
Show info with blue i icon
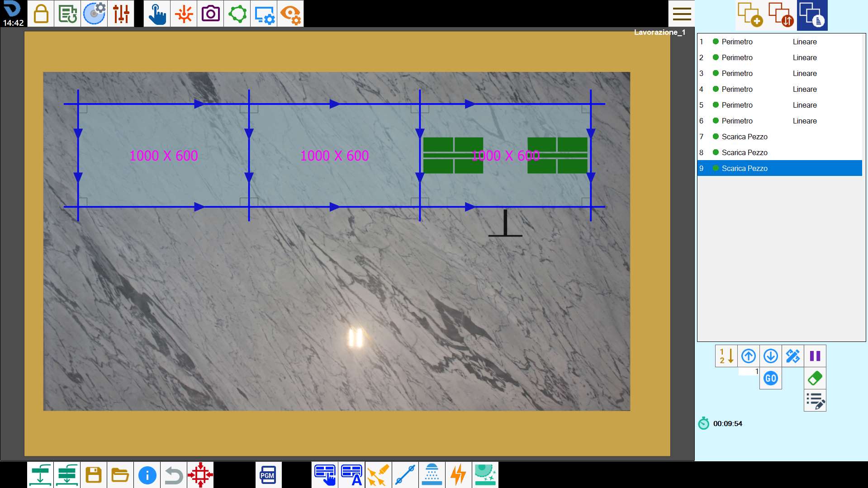click(147, 475)
